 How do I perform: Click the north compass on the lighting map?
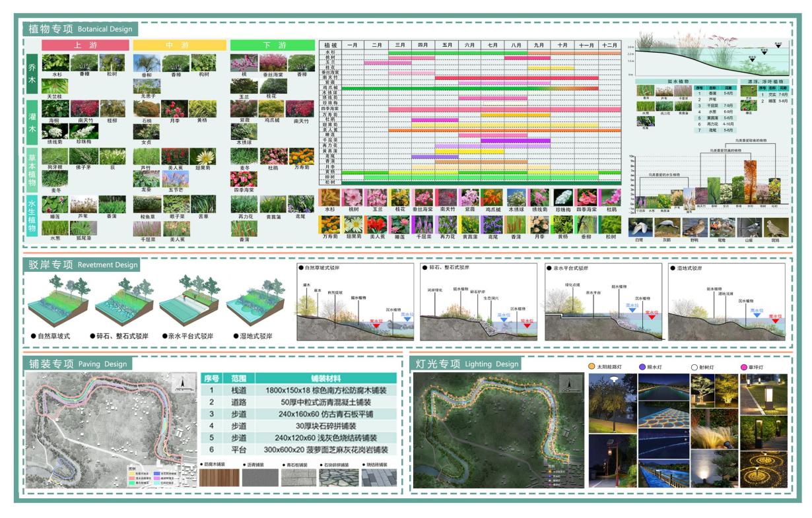tap(565, 383)
